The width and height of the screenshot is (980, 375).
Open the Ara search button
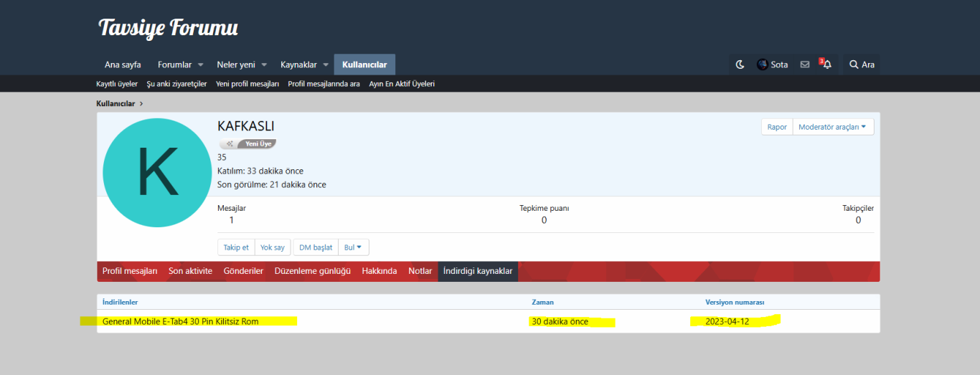862,65
